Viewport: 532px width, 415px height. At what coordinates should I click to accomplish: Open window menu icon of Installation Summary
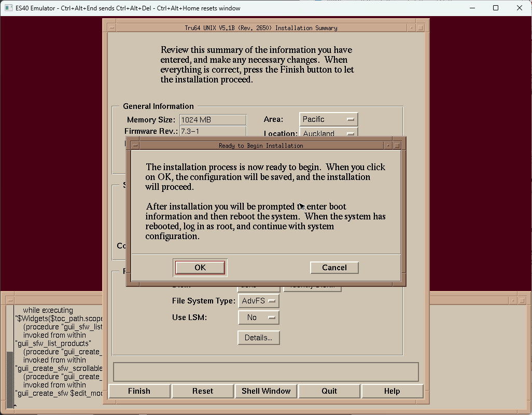(111, 28)
